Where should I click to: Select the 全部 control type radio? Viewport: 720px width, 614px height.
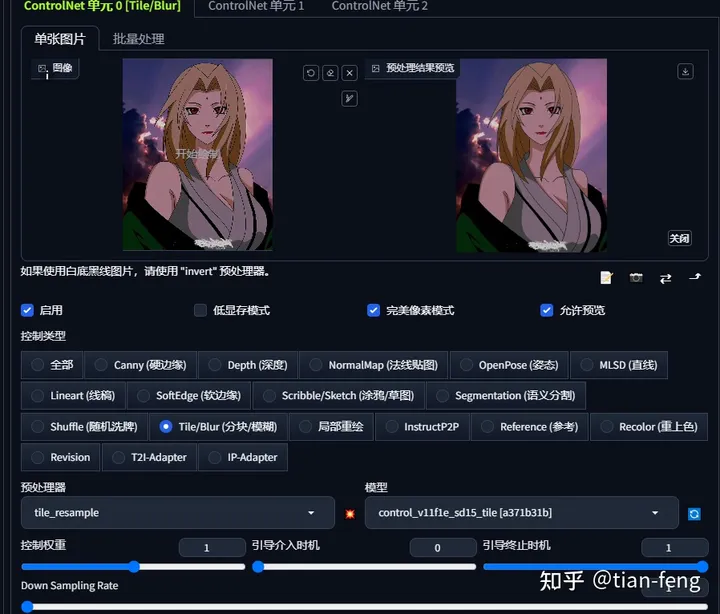coord(37,365)
